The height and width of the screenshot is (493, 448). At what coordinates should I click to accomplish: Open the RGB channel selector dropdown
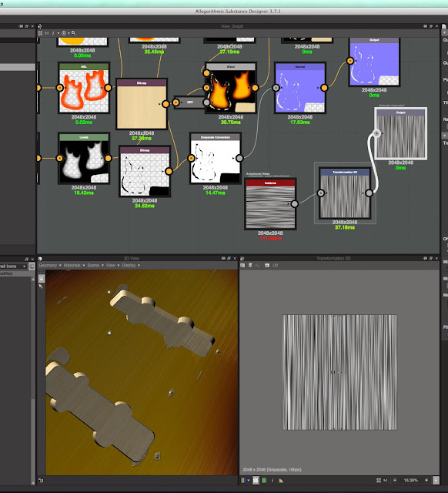click(245, 480)
